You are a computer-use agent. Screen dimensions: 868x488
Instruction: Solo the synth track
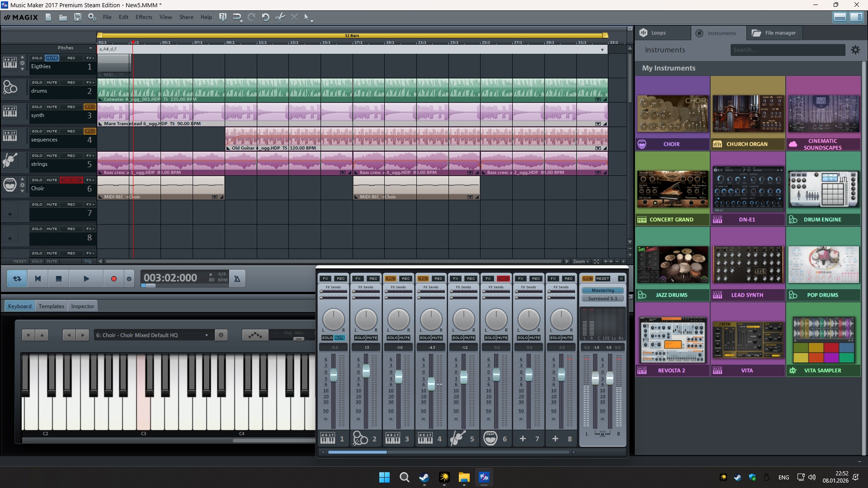pyautogui.click(x=37, y=107)
